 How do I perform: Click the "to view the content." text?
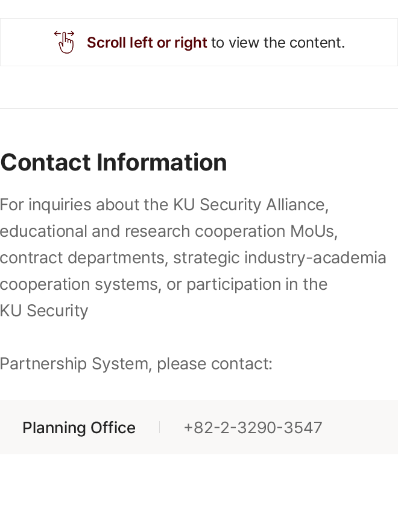pos(277,43)
